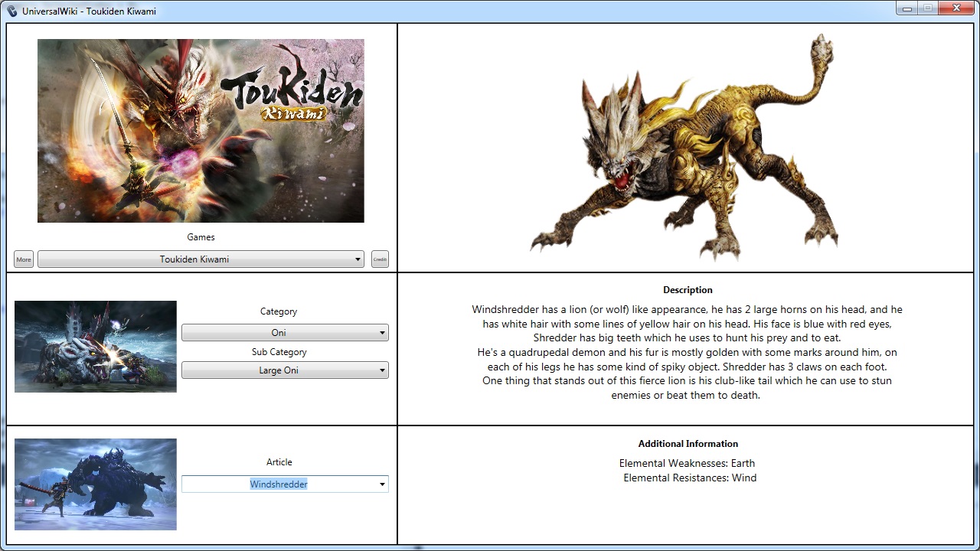Click the Windshredder description paragraph
Viewport: 980px width, 551px height.
687,352
